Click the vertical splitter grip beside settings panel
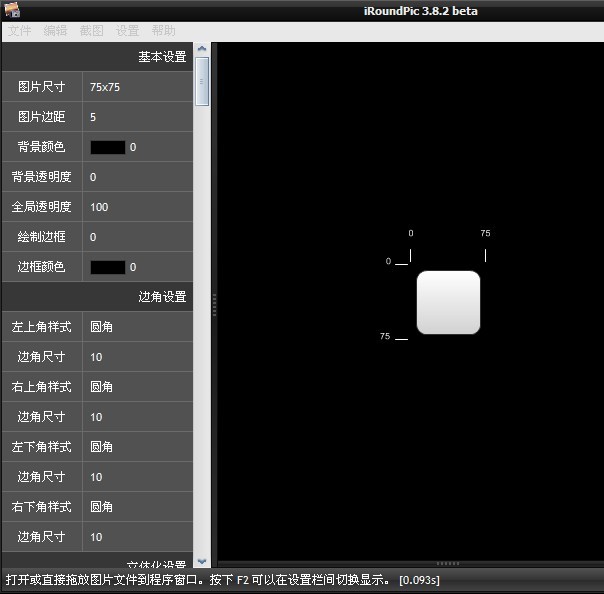This screenshot has width=604, height=594. pos(214,305)
